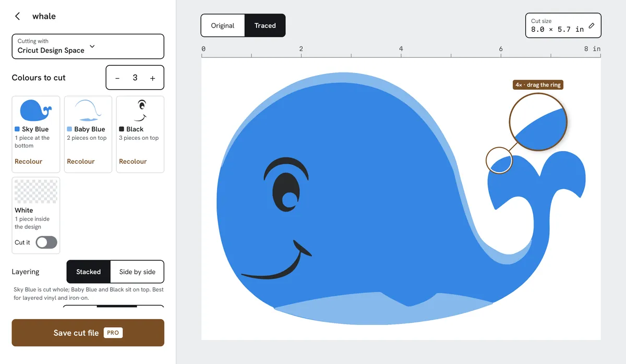This screenshot has width=626, height=364.
Task: Select the White transparent checker thumbnail
Action: coord(36,191)
